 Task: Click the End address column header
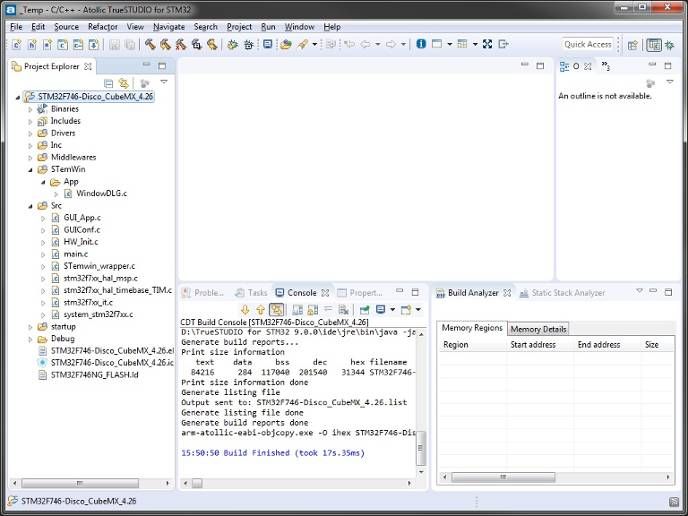[x=607, y=345]
